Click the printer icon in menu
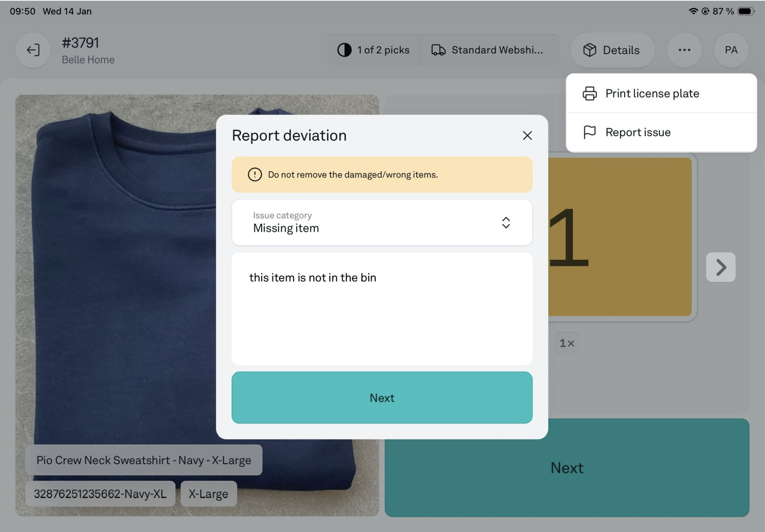Image resolution: width=765 pixels, height=532 pixels. pyautogui.click(x=590, y=93)
